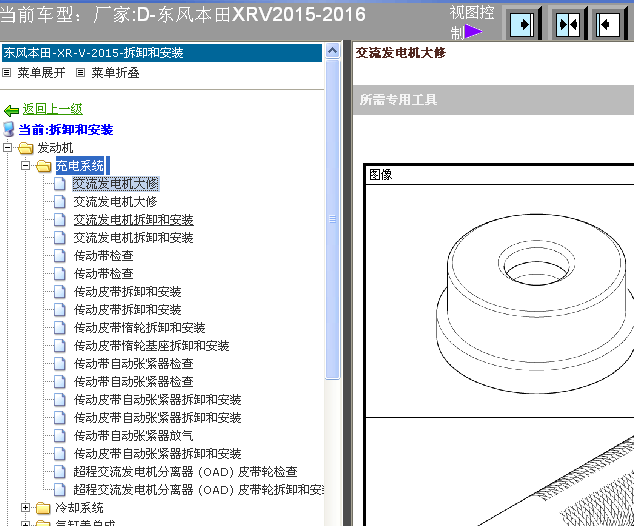
Task: Open the second 交流发电机拆卸和安装 entry
Action: tap(133, 238)
